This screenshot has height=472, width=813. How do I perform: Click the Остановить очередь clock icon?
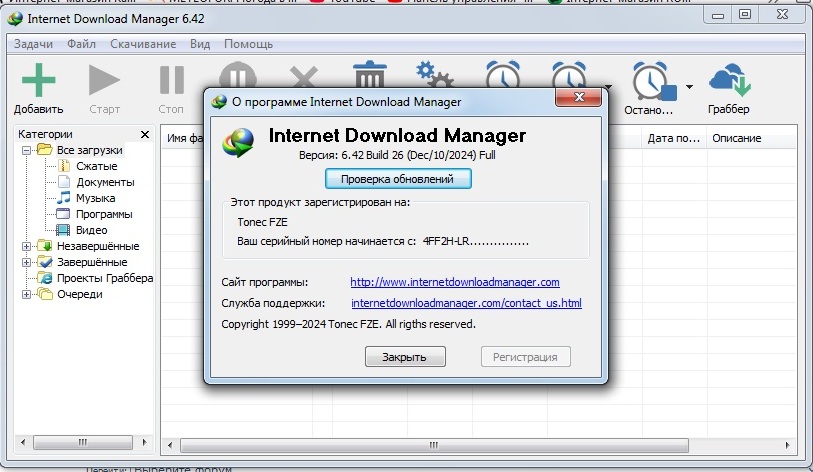654,81
